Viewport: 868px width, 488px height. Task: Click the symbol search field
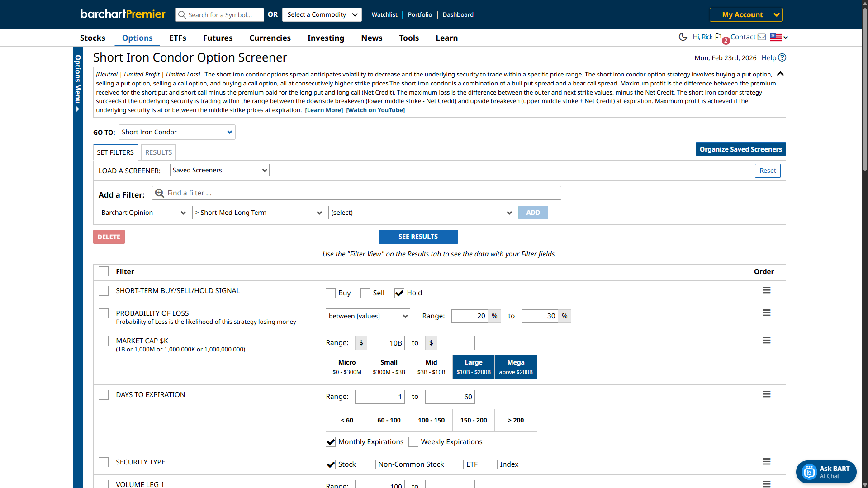tap(220, 14)
